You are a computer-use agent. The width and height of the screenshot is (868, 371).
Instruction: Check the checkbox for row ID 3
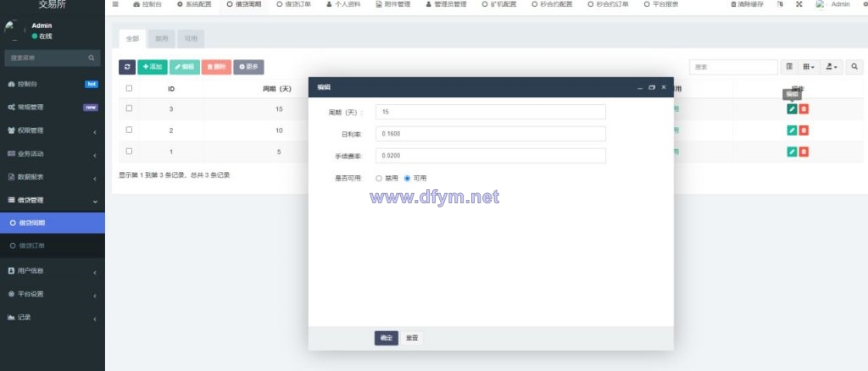coord(129,108)
